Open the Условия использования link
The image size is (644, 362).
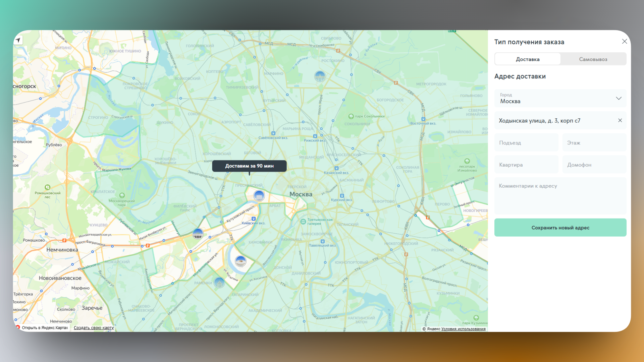463,329
